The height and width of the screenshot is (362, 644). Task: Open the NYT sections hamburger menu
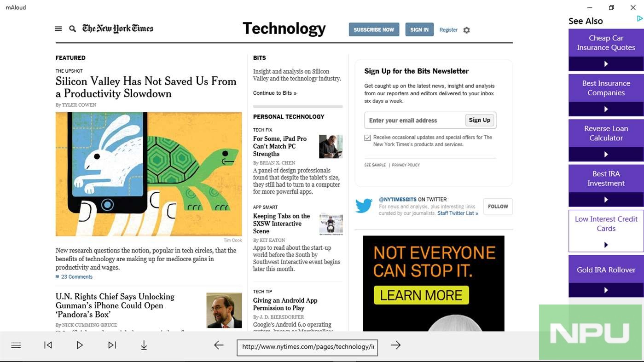pos(58,29)
